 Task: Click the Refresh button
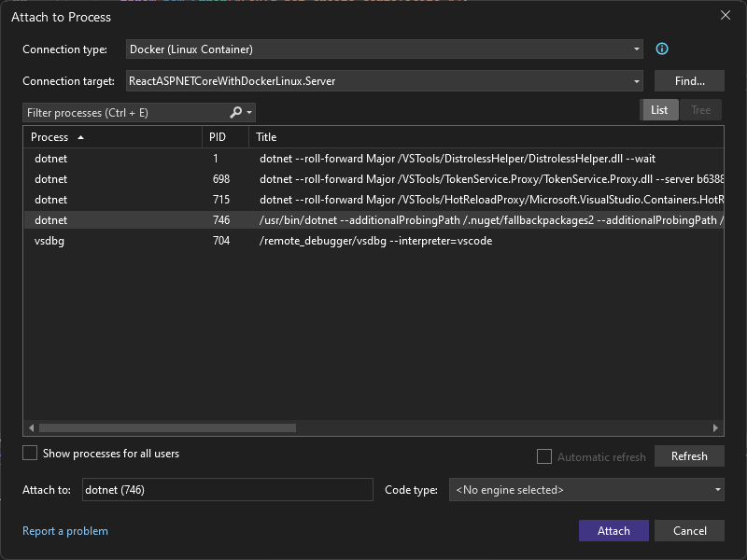tap(689, 456)
